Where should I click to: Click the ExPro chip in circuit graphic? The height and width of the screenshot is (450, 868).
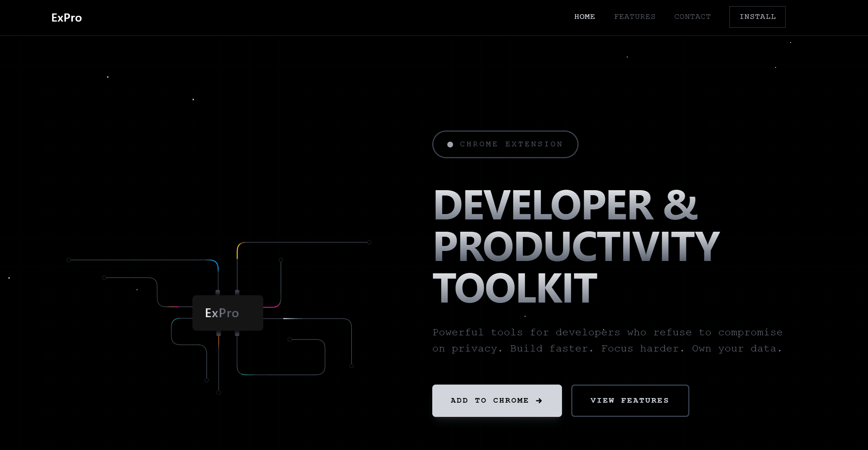tap(227, 313)
